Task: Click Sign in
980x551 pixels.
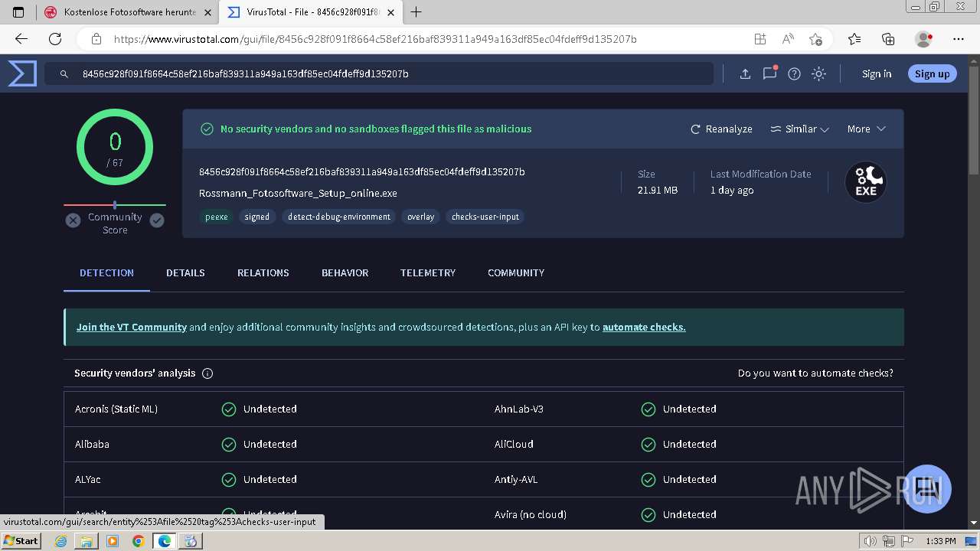Action: [x=877, y=73]
